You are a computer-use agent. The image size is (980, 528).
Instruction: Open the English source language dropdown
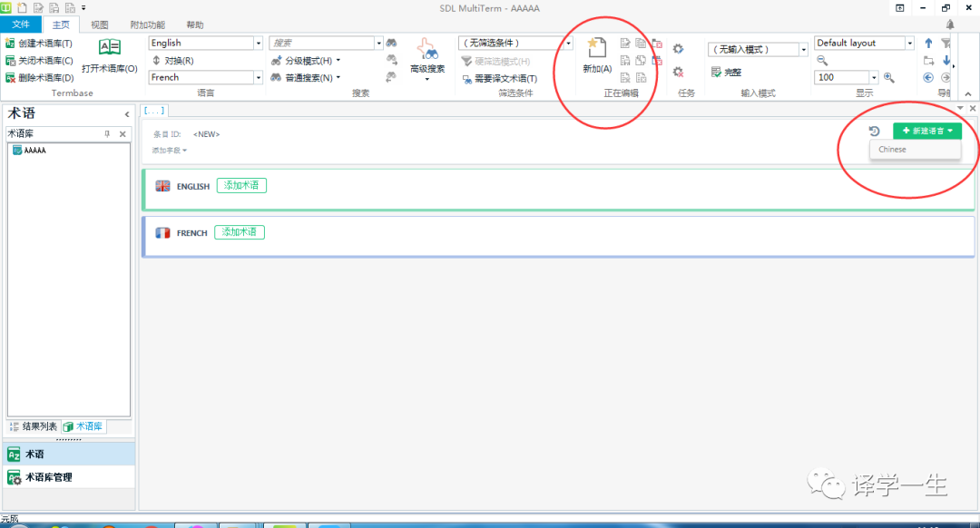click(x=258, y=44)
